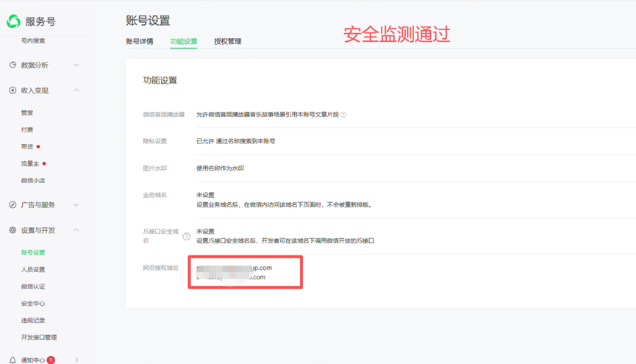Click the 数据分析 pie chart icon
Image resolution: width=636 pixels, height=364 pixels.
[12, 65]
